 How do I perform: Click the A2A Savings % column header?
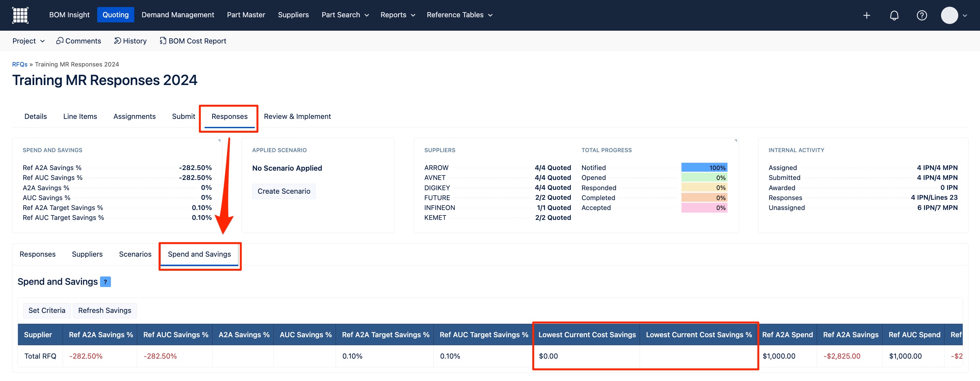click(243, 335)
